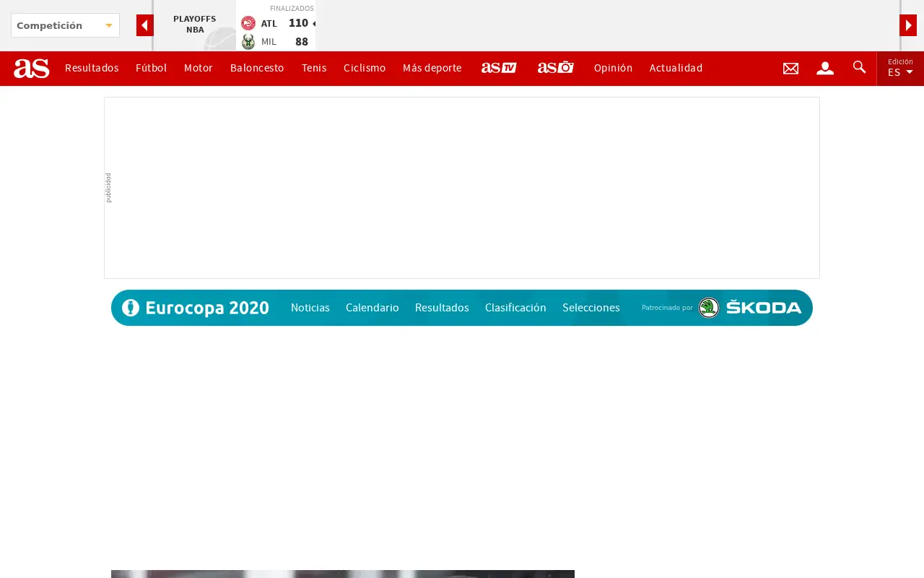Screen dimensions: 924x578
Task: Click the article image thumbnail at bottom
Action: tap(343, 574)
